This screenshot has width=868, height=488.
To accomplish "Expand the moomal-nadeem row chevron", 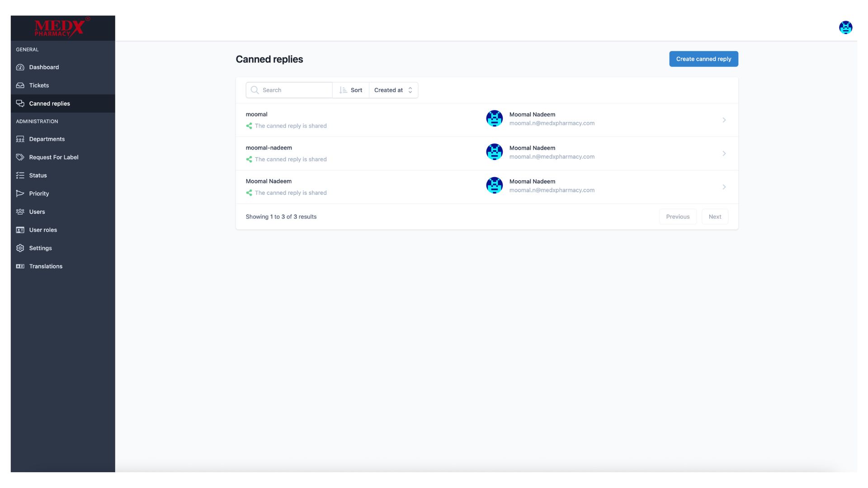I will pyautogui.click(x=724, y=154).
